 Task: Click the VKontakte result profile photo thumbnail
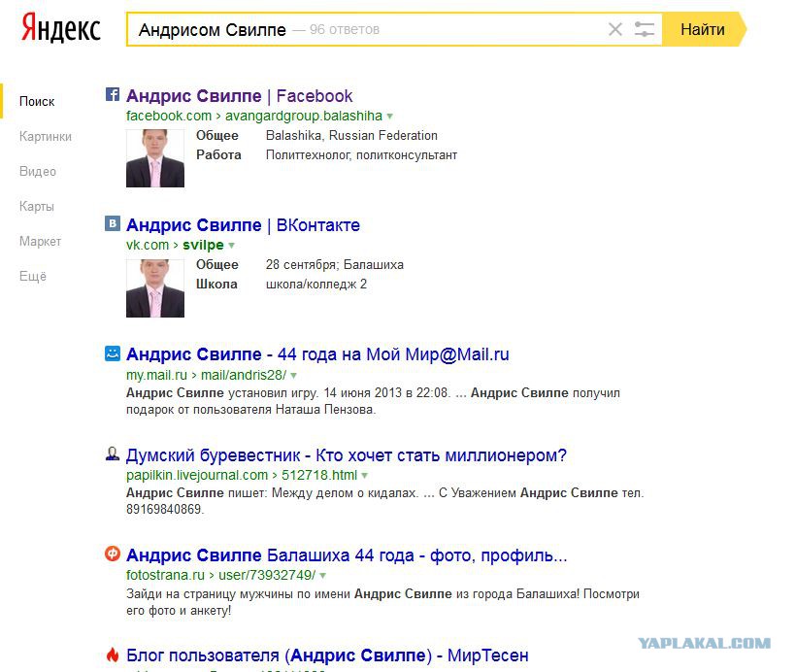155,288
